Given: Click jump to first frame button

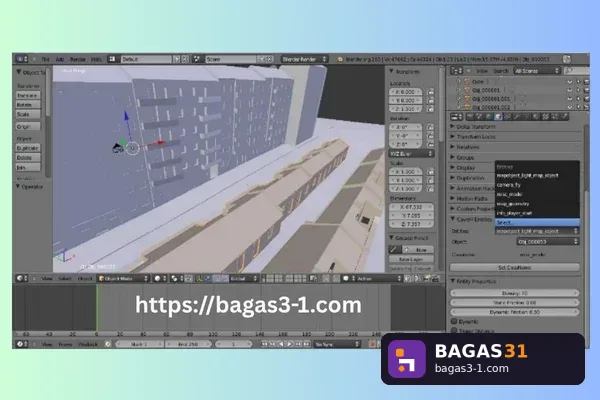Looking at the screenshot, I should tap(264, 344).
